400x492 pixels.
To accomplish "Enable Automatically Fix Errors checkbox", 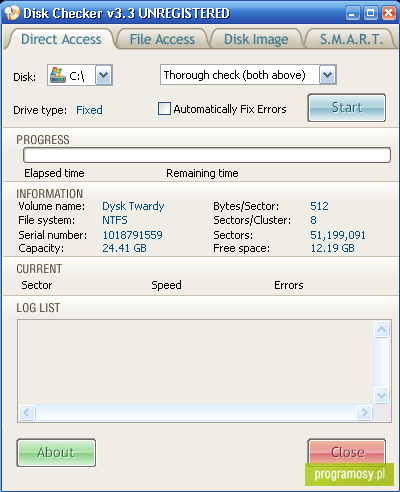I will (164, 109).
